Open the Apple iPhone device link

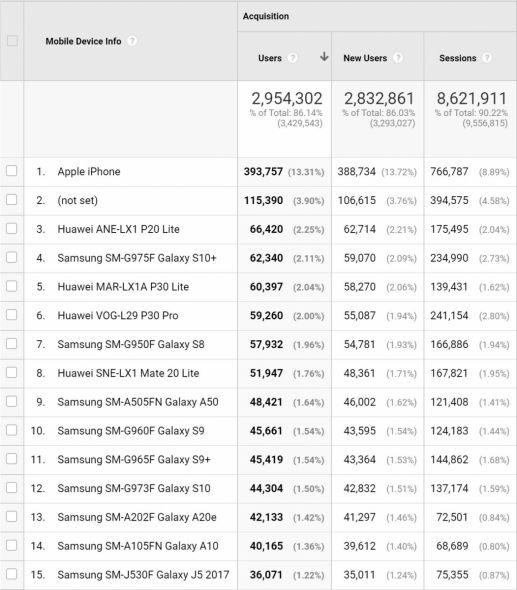(x=89, y=172)
